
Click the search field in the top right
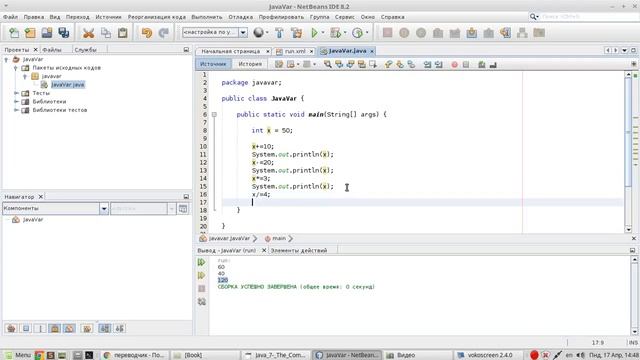point(588,17)
